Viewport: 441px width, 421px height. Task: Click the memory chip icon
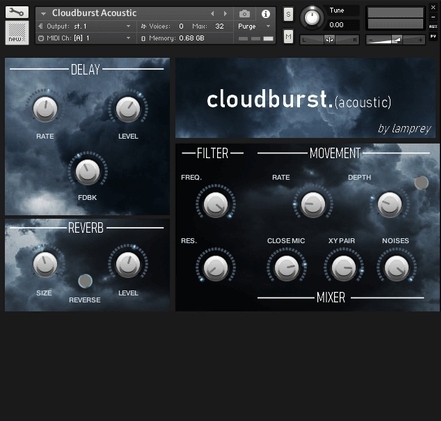[143, 39]
